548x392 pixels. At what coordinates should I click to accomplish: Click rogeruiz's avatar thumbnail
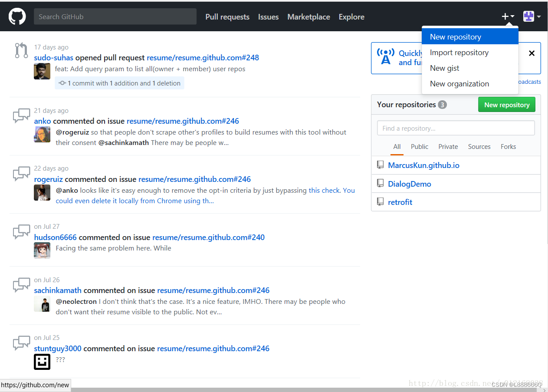[42, 193]
